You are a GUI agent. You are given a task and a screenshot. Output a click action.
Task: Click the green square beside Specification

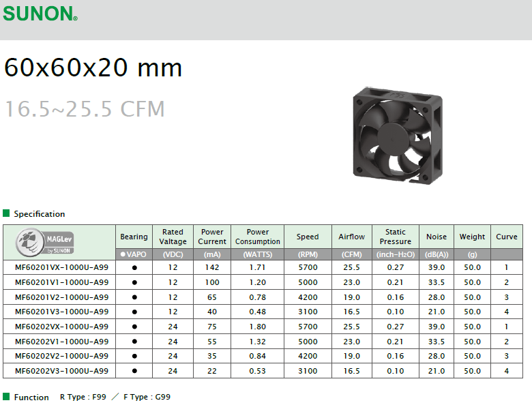point(7,213)
